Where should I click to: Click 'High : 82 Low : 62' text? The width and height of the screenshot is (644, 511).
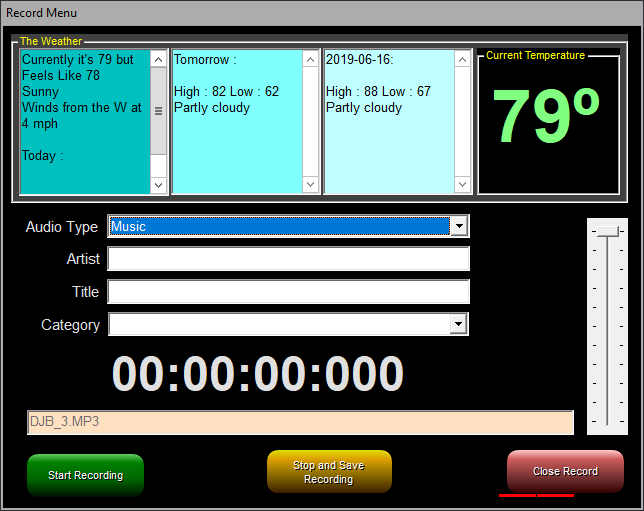pyautogui.click(x=226, y=91)
